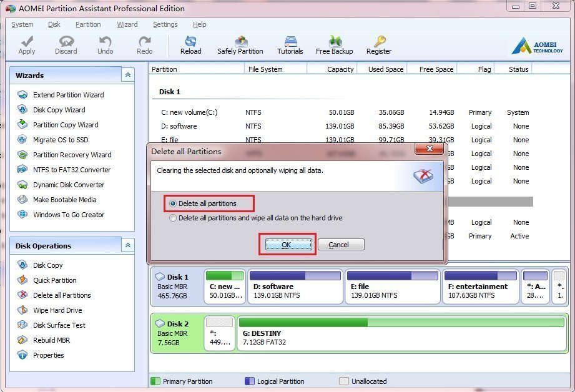
Task: Select the E: file partition block
Action: pyautogui.click(x=392, y=287)
